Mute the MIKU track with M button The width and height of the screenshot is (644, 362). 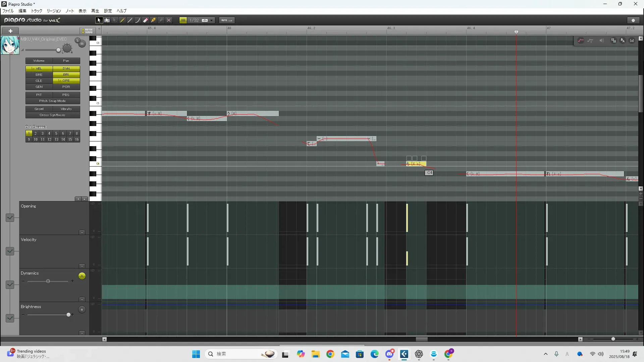pyautogui.click(x=82, y=44)
